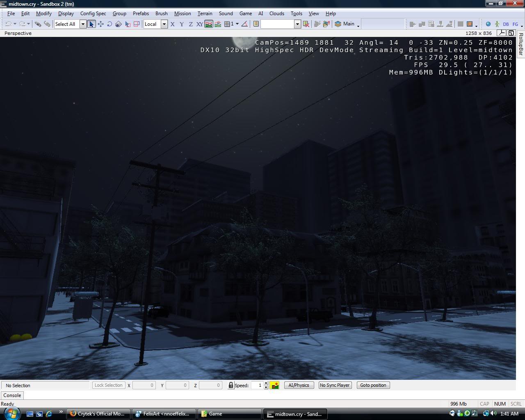525x420 pixels.
Task: Open the Perspective viewport title menu
Action: tap(18, 33)
